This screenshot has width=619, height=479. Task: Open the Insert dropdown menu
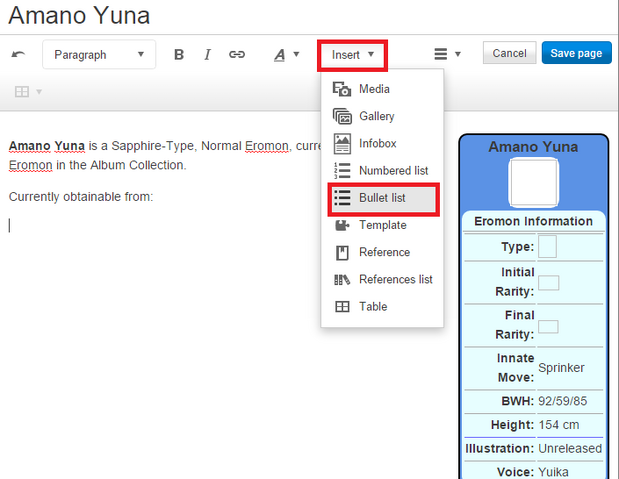point(353,55)
